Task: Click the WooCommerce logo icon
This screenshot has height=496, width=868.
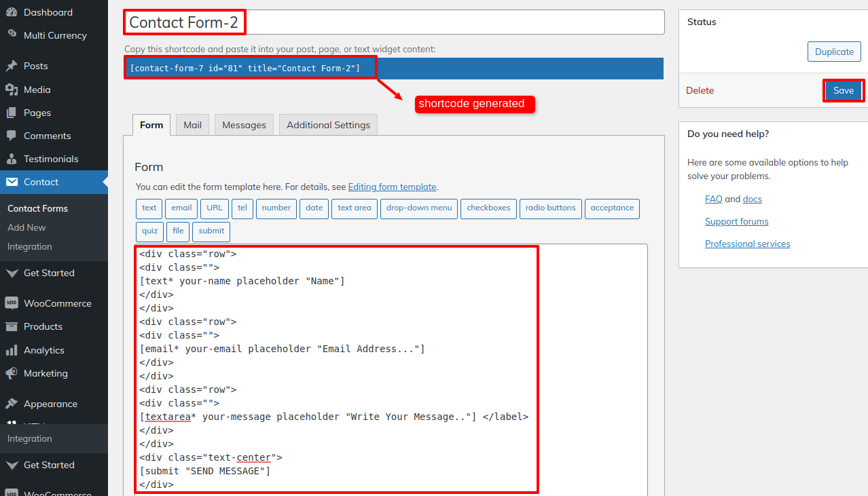Action: point(12,303)
